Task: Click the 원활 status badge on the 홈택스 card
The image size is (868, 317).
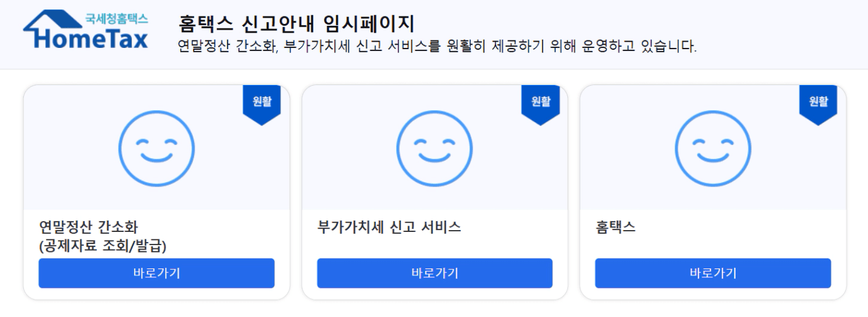Action: tap(818, 104)
